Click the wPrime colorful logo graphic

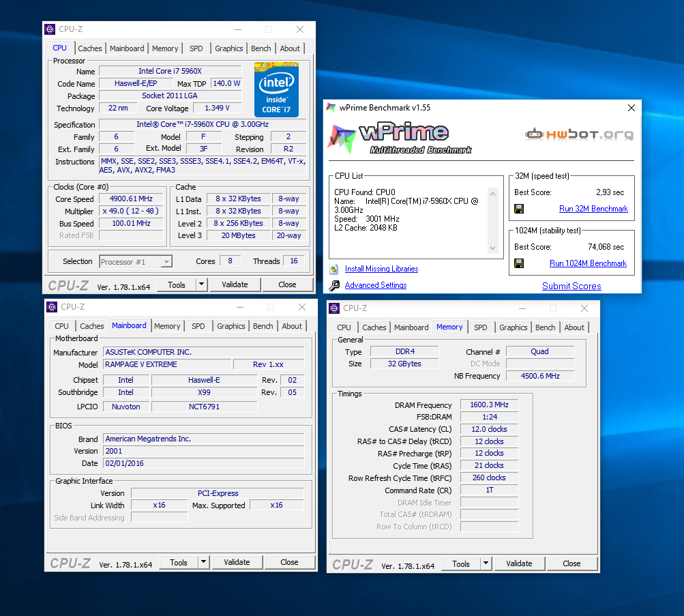[x=342, y=139]
